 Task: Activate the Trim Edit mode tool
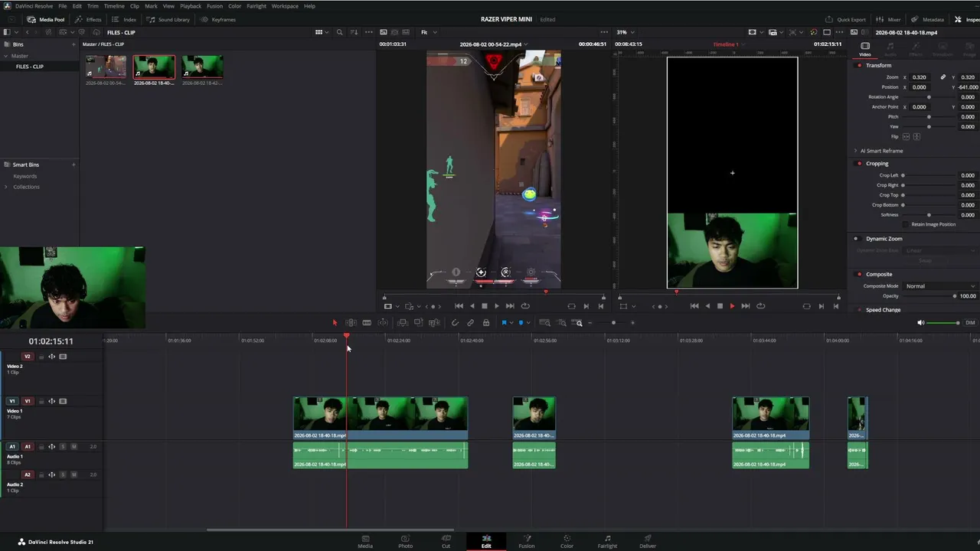(x=351, y=323)
